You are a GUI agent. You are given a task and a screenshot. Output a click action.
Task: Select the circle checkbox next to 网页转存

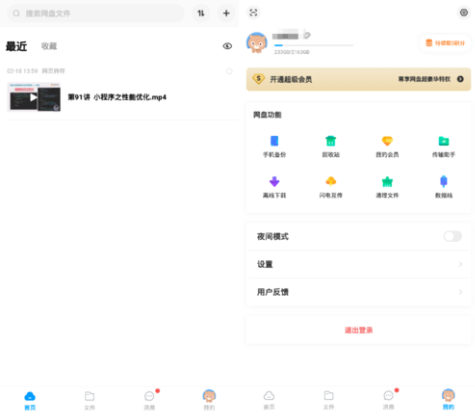(x=229, y=71)
